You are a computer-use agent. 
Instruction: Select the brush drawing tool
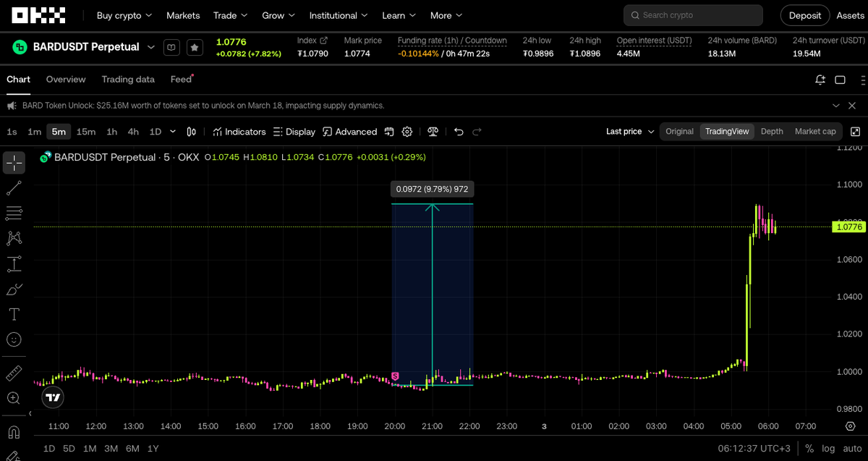coord(14,289)
